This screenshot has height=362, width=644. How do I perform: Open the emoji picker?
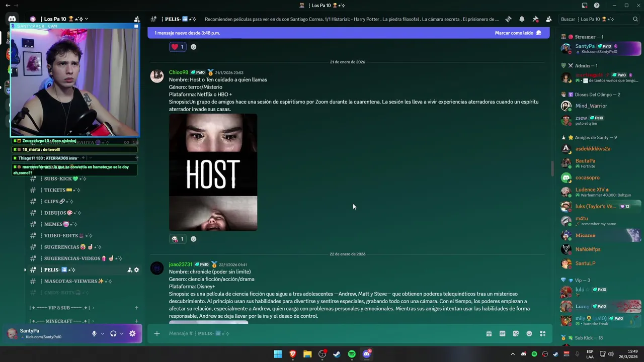(x=529, y=333)
